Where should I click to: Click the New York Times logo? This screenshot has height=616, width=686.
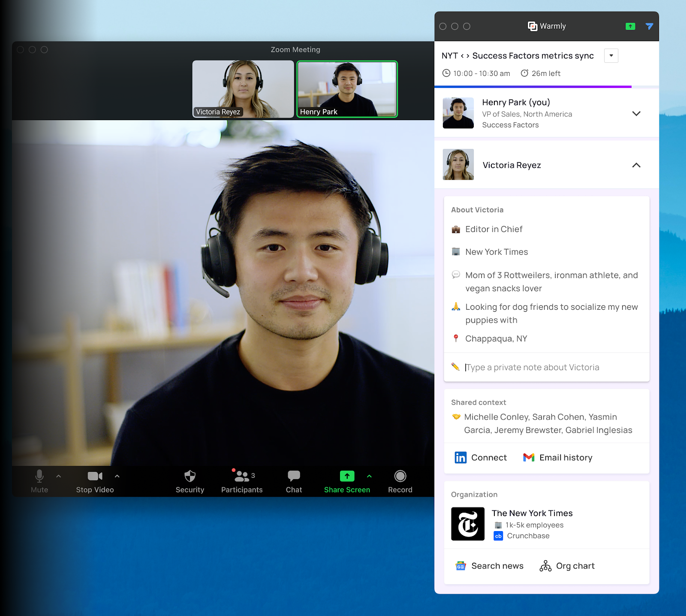[468, 524]
